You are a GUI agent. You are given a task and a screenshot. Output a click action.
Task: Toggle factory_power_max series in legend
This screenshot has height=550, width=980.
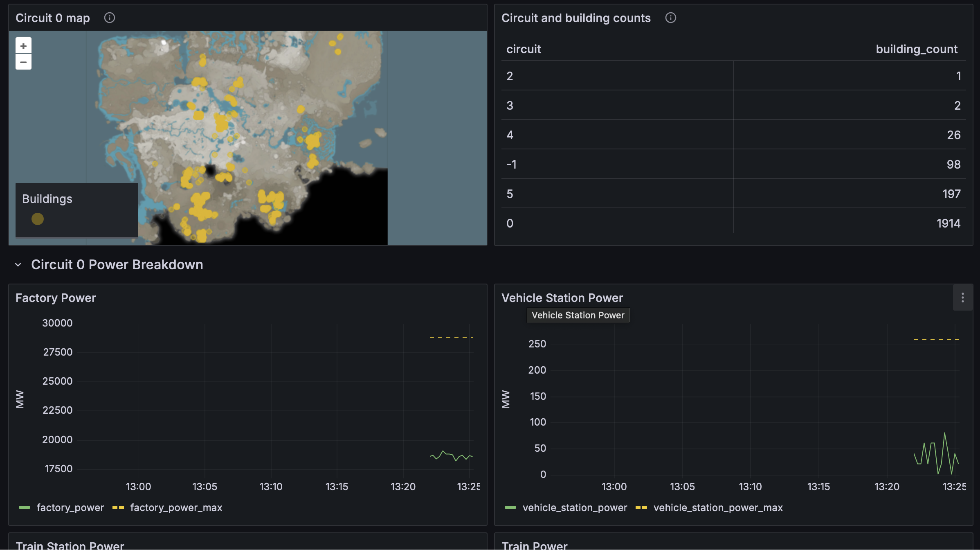(x=176, y=507)
